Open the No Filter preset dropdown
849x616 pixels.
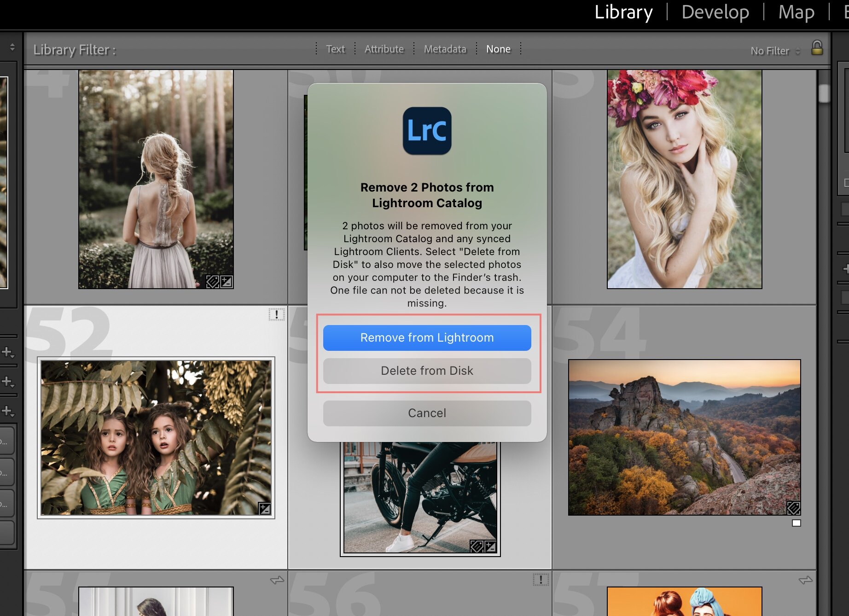point(775,51)
